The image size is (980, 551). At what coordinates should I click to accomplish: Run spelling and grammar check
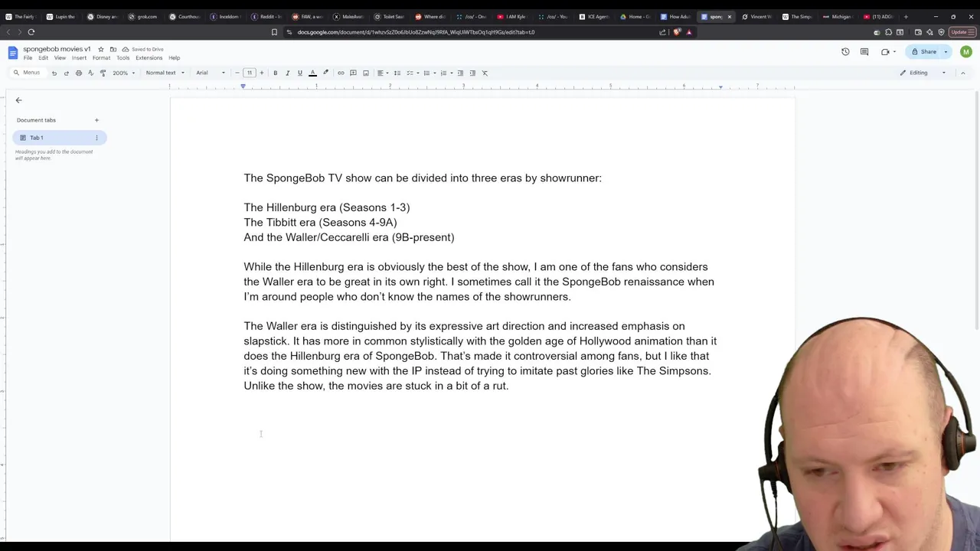(x=90, y=73)
